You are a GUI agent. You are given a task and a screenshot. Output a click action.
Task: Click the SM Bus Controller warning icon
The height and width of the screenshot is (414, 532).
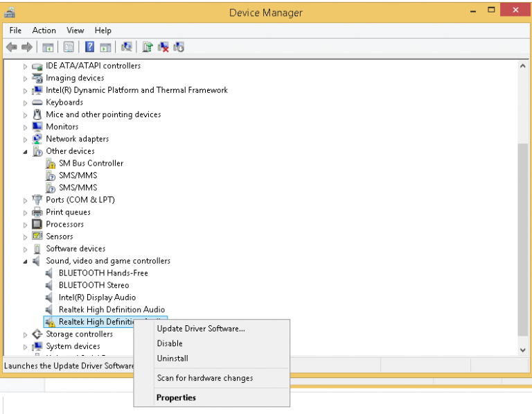click(x=50, y=164)
